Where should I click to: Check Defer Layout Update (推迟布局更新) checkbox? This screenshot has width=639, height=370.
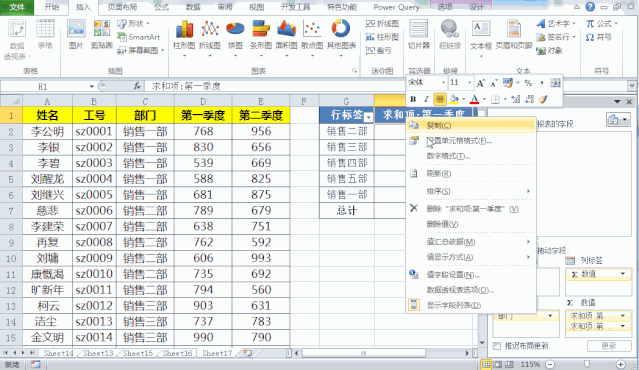click(x=496, y=346)
